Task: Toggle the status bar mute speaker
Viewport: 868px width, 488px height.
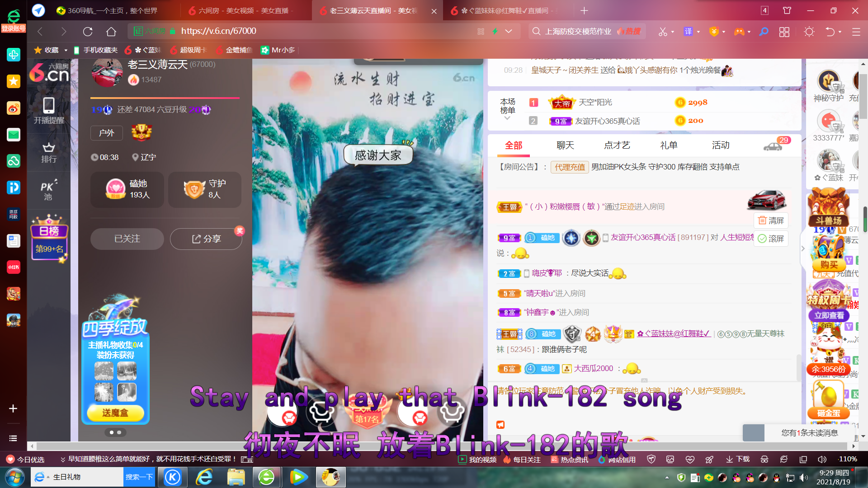Action: (822, 459)
